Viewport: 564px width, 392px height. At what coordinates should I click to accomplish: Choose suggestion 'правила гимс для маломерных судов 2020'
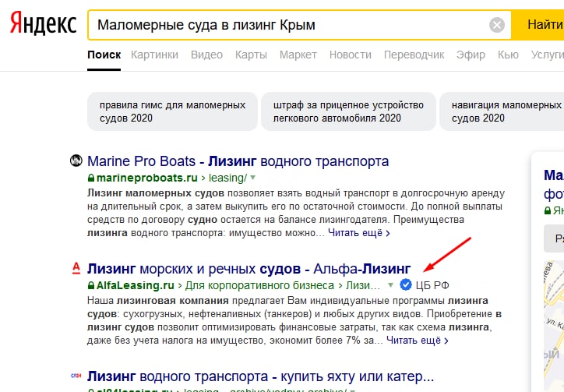click(x=172, y=111)
